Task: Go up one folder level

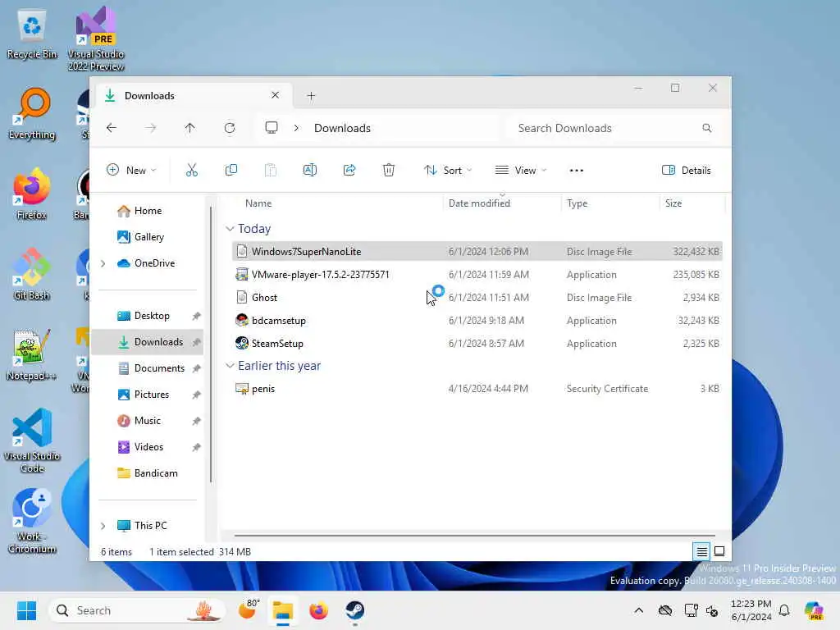Action: tap(190, 128)
